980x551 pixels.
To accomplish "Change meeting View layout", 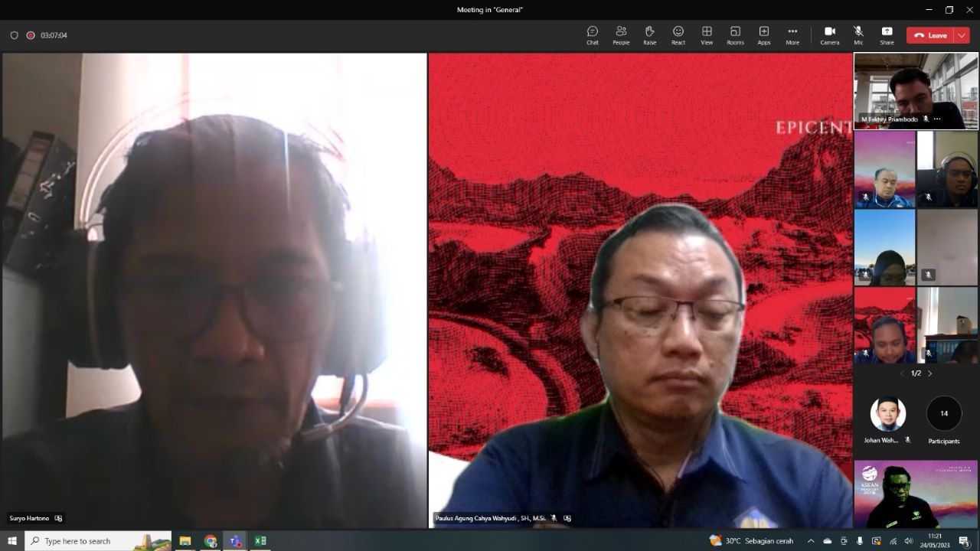I will click(x=707, y=35).
